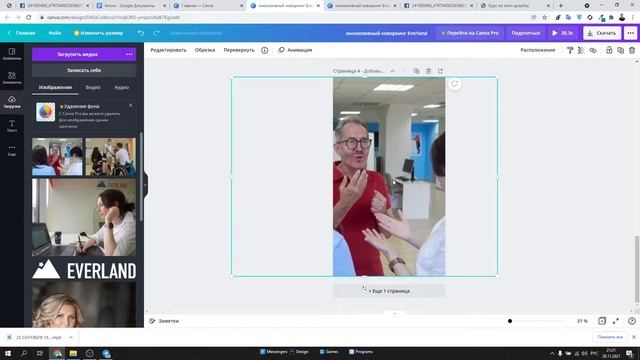Screen dimensions: 640x360
Task: Click the Ещё 1 страница button
Action: (x=389, y=291)
